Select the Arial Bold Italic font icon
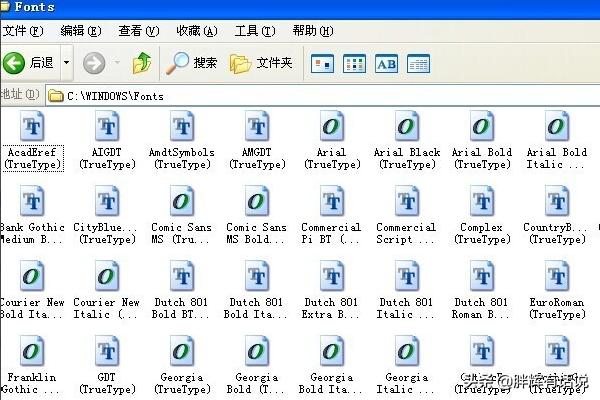This screenshot has width=600, height=400. 557,126
